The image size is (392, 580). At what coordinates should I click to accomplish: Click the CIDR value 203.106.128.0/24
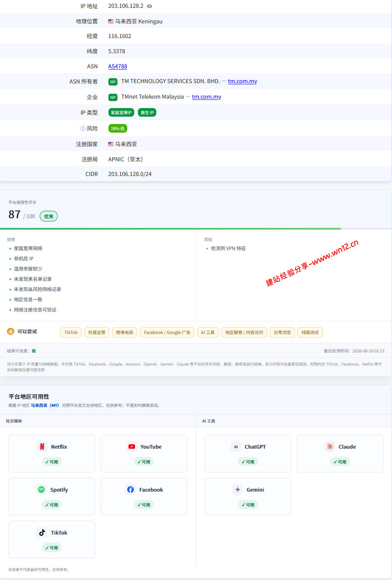pyautogui.click(x=130, y=174)
